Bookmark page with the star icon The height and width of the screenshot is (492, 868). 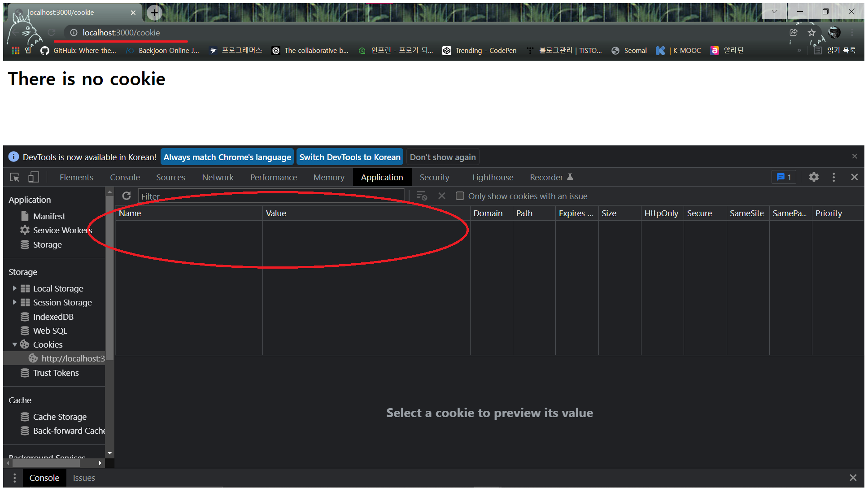coord(811,33)
